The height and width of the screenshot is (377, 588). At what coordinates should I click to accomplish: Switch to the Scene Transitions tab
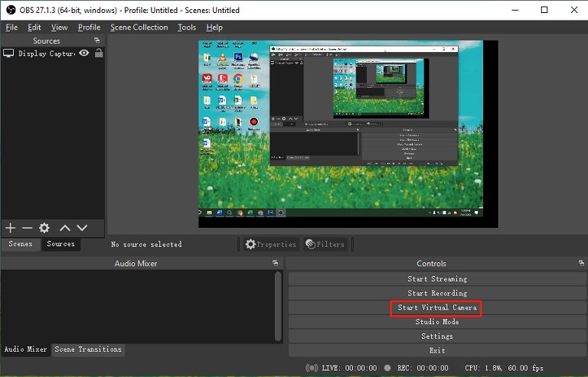(x=88, y=349)
